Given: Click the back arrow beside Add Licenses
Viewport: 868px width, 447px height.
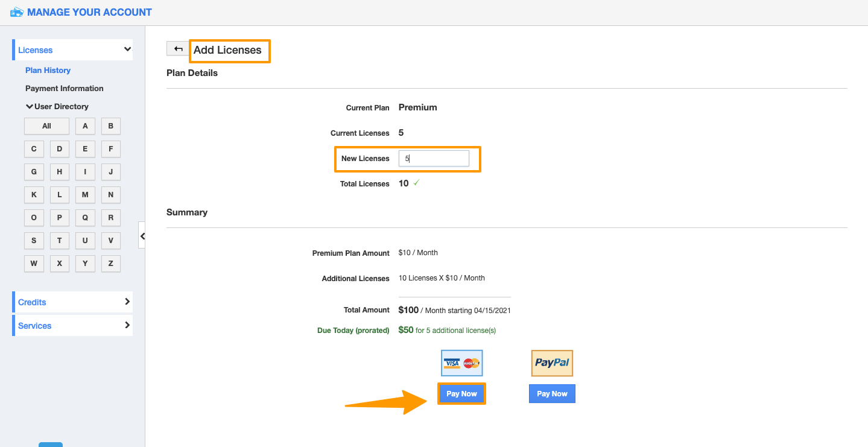Looking at the screenshot, I should point(178,49).
